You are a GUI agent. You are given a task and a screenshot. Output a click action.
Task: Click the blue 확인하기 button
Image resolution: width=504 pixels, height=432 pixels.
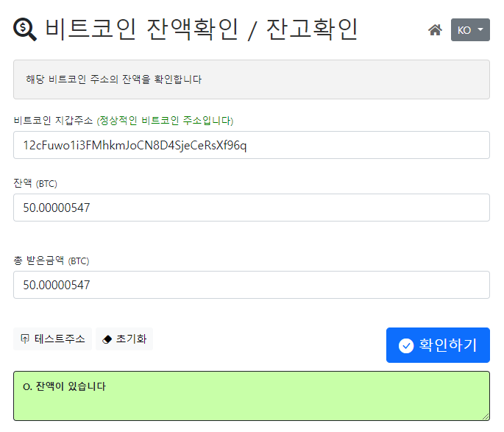[438, 345]
